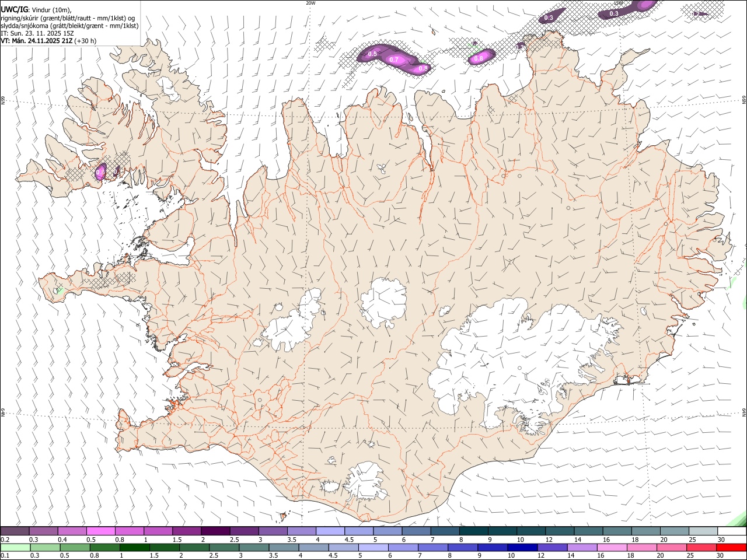Select the 'IT: Sun. 23. 11. 2025 15Z' line
747x560 pixels.
click(37, 33)
